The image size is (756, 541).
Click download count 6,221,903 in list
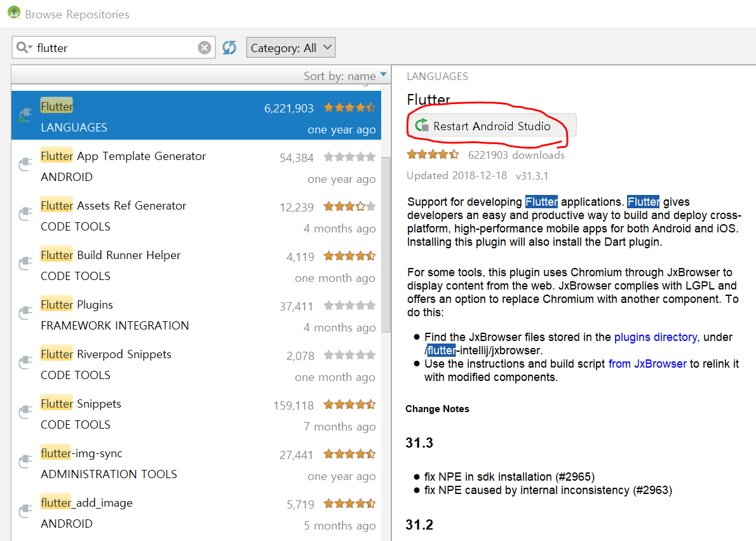pyautogui.click(x=289, y=109)
